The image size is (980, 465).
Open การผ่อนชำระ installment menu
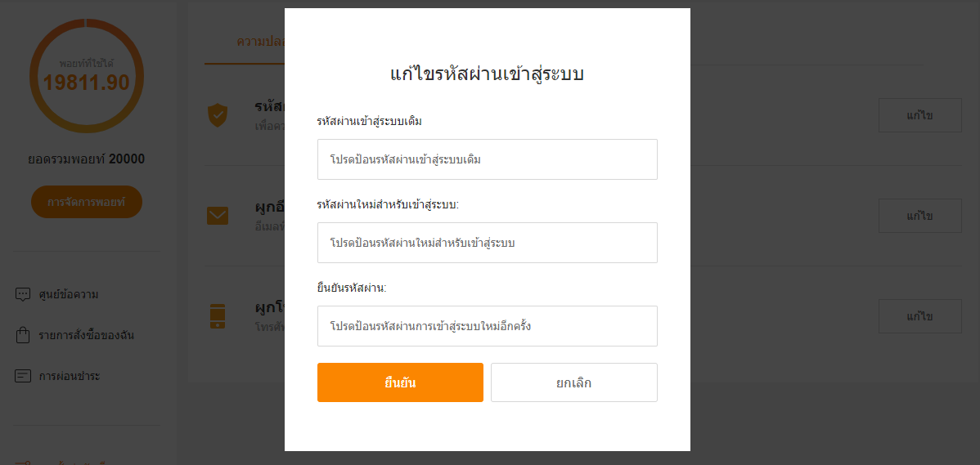[70, 377]
